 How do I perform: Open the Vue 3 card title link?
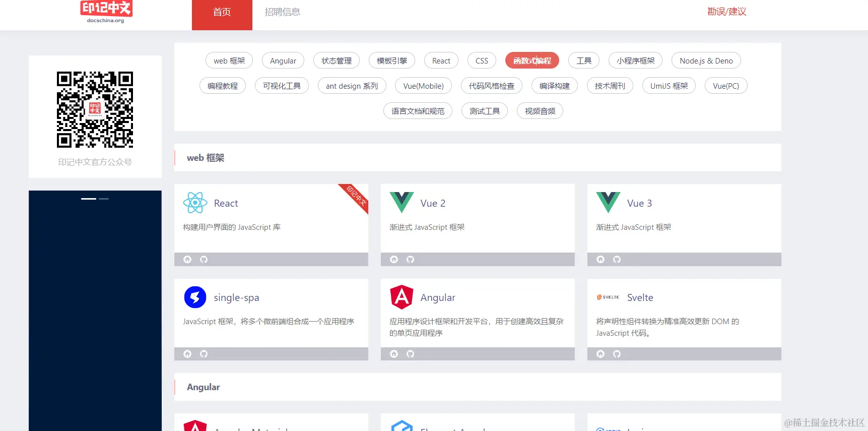tap(640, 203)
